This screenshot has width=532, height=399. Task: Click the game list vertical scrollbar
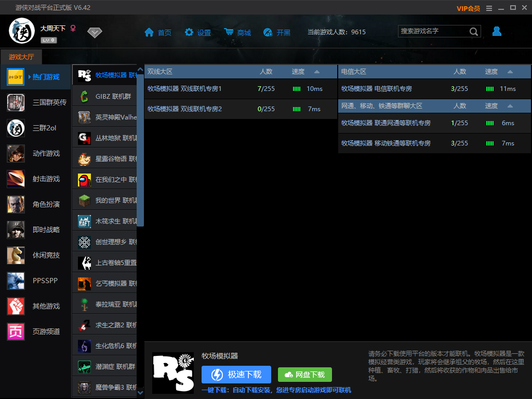click(x=140, y=149)
